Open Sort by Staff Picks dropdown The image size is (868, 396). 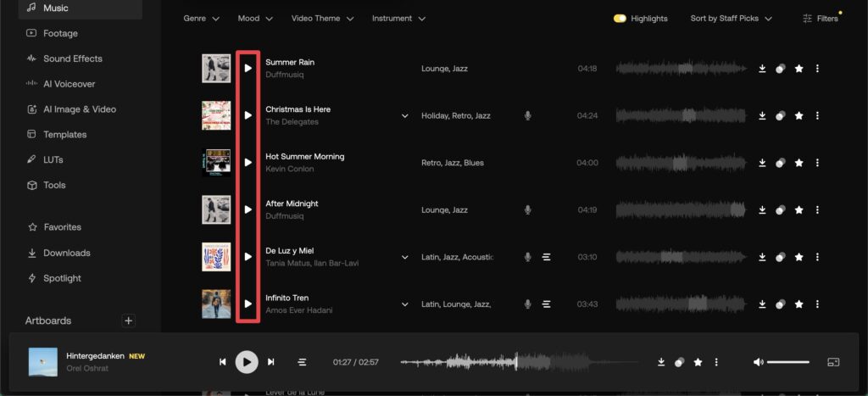pyautogui.click(x=731, y=19)
